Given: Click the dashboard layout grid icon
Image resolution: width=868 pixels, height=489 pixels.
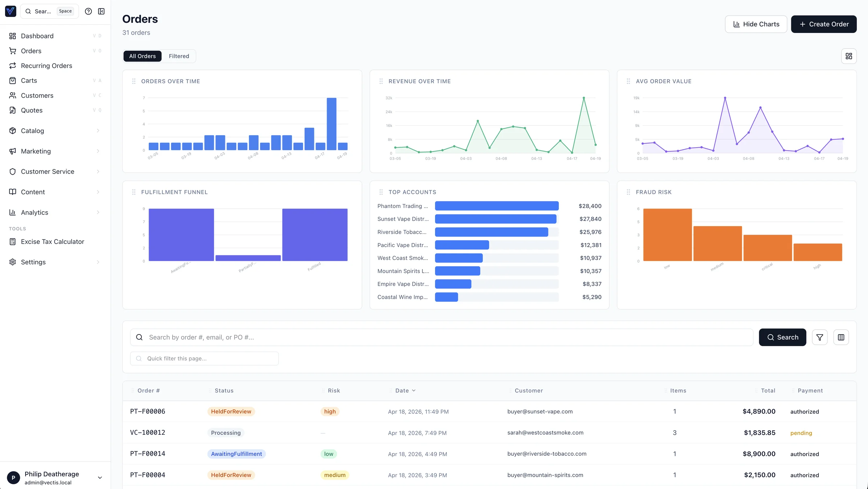Looking at the screenshot, I should point(848,56).
